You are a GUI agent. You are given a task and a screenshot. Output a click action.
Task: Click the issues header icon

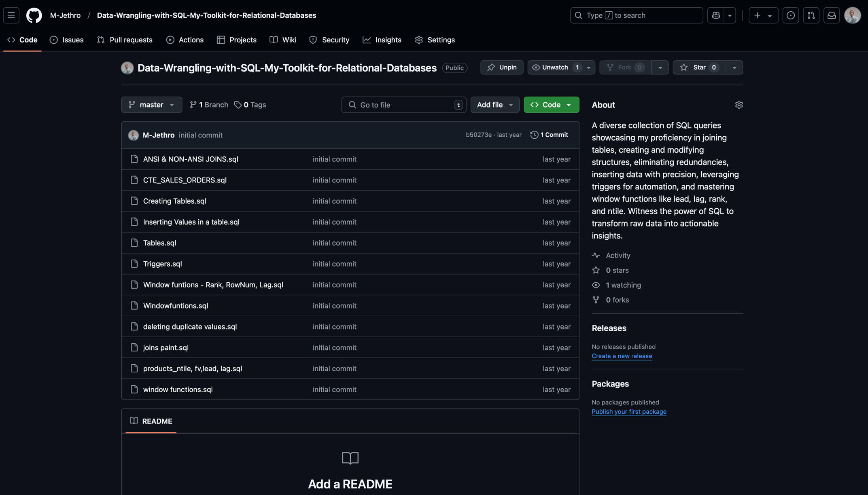(x=790, y=15)
